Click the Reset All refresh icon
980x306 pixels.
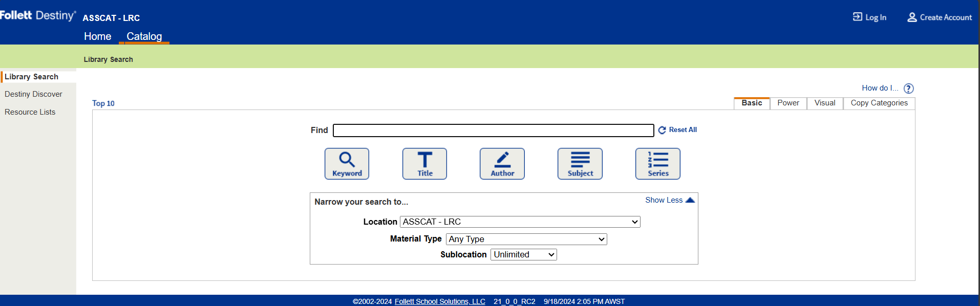[x=662, y=130]
